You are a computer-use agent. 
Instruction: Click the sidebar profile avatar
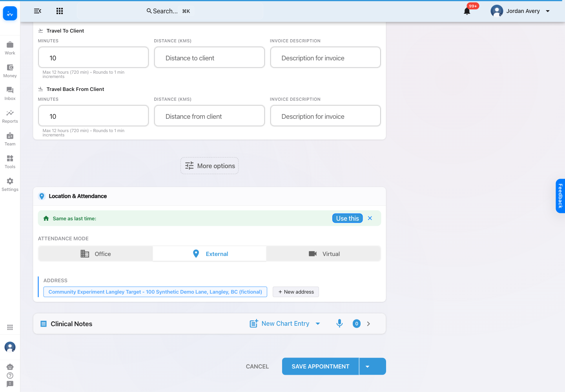pos(10,347)
